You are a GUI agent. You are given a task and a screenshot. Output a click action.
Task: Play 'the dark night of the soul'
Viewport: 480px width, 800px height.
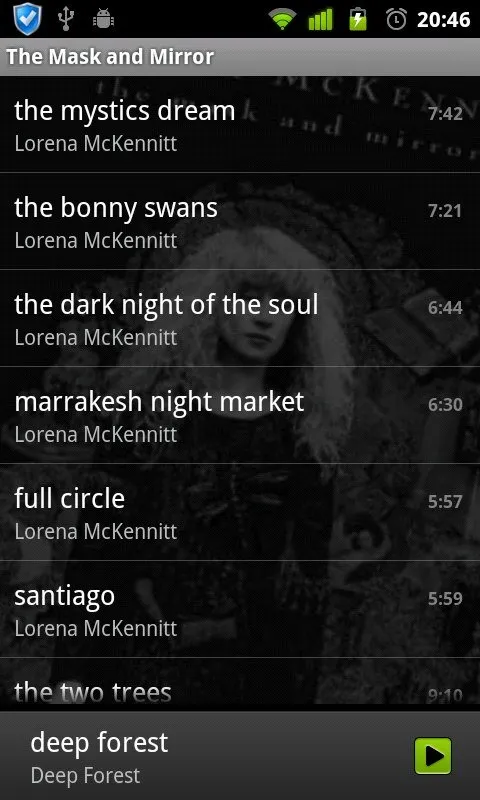click(240, 318)
